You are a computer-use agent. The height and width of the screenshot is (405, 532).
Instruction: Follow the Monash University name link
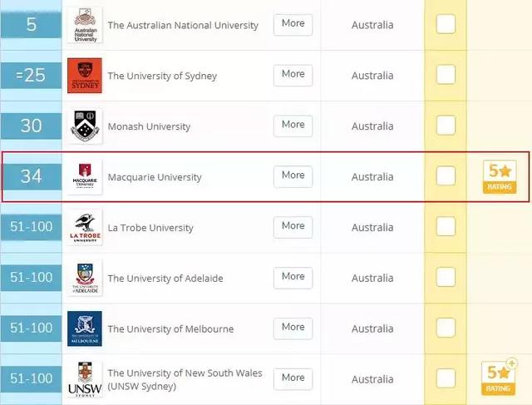point(149,126)
